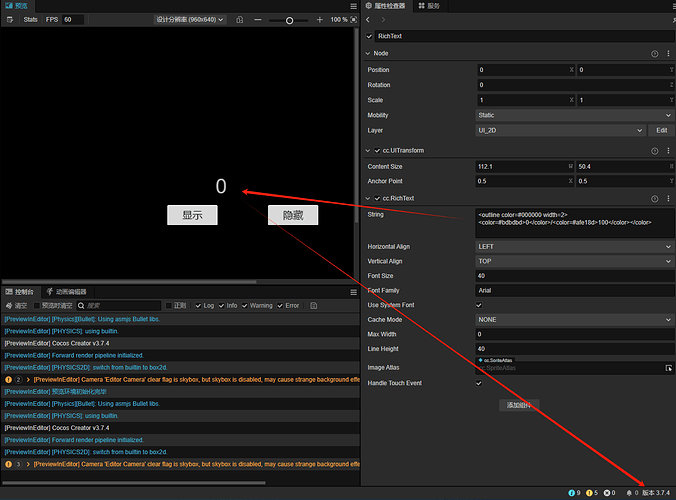
Task: Switch to the property inspector tab
Action: pyautogui.click(x=386, y=6)
